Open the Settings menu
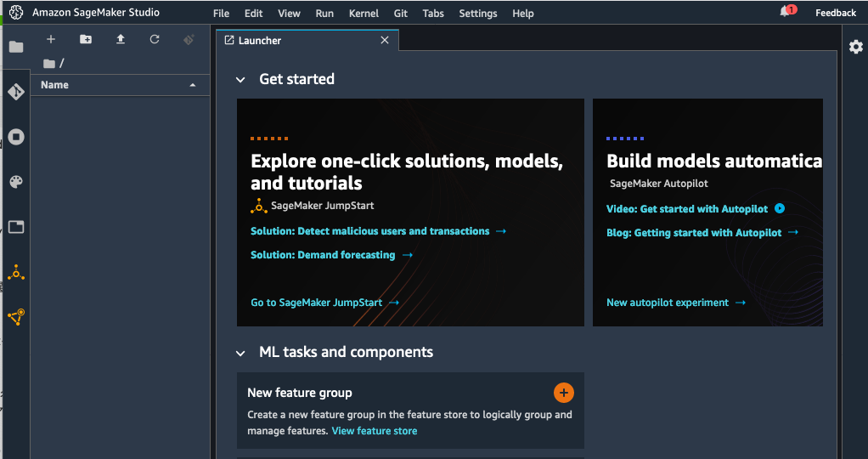The width and height of the screenshot is (868, 459). (x=477, y=14)
